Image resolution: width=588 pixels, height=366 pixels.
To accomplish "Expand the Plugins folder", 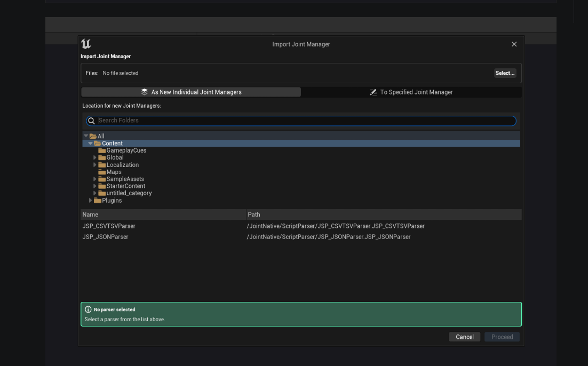I will (x=91, y=201).
